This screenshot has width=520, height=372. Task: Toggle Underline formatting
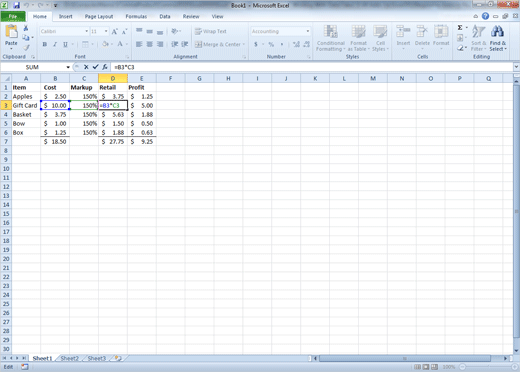[x=65, y=44]
